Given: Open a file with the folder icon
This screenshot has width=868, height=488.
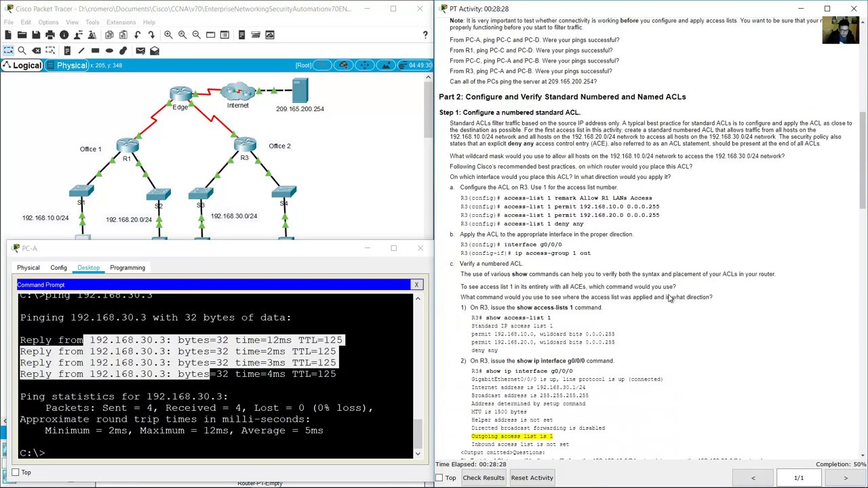Looking at the screenshot, I should tap(22, 35).
